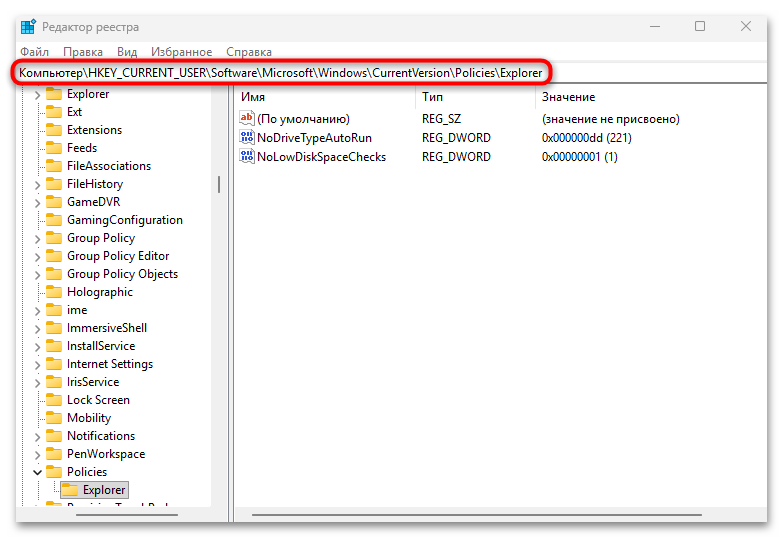Click the Registry Editor title bar icon
This screenshot has width=783, height=538.
(28, 26)
